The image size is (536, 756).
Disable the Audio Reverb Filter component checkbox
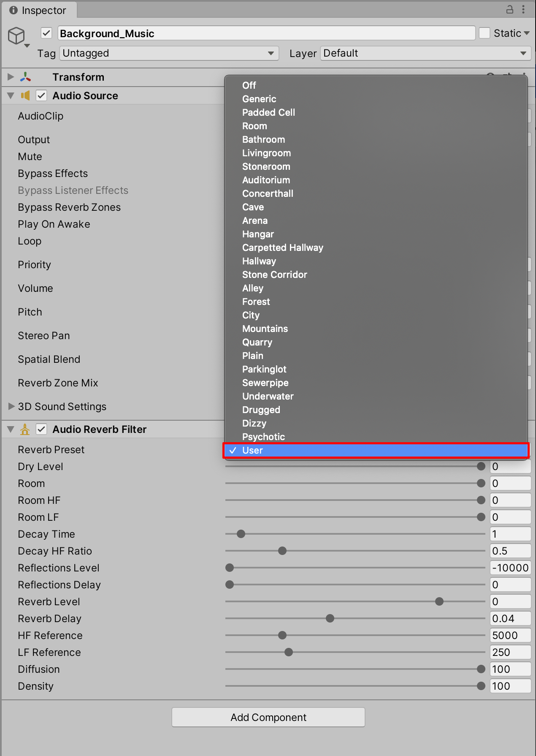coord(41,430)
